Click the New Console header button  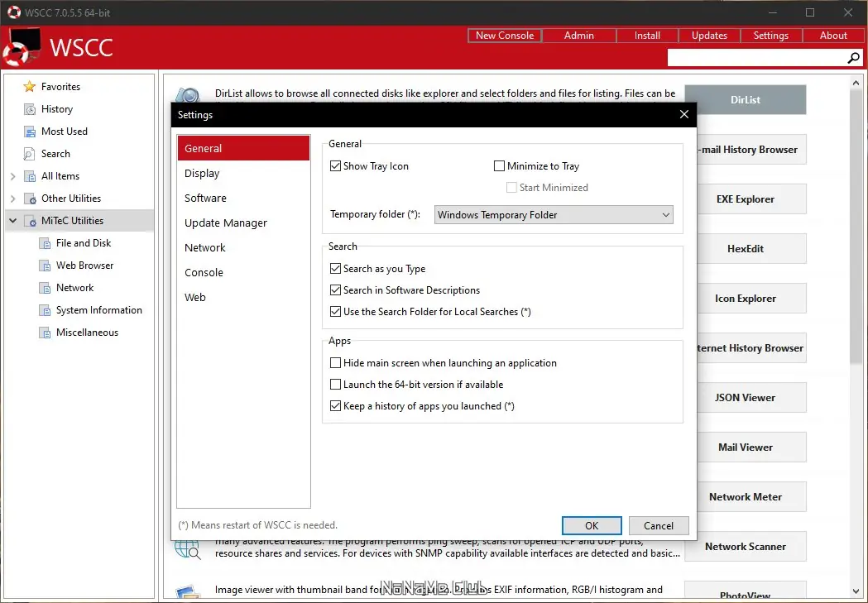(504, 36)
